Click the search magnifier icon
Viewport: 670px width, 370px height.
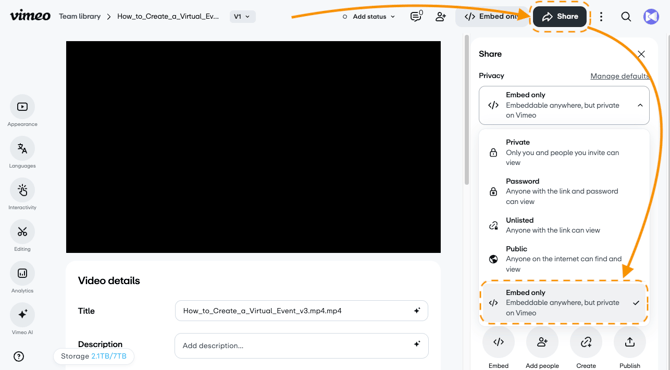coord(626,17)
